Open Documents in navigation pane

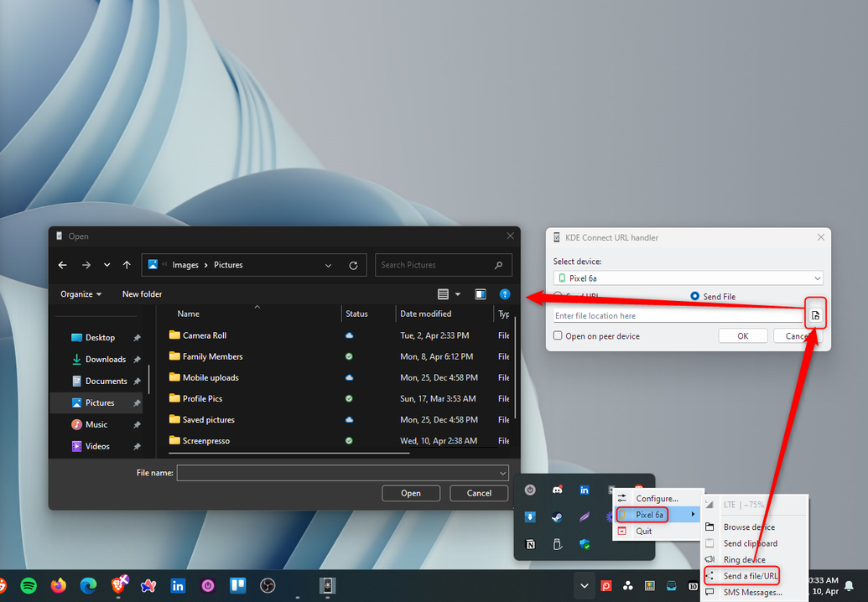point(106,381)
